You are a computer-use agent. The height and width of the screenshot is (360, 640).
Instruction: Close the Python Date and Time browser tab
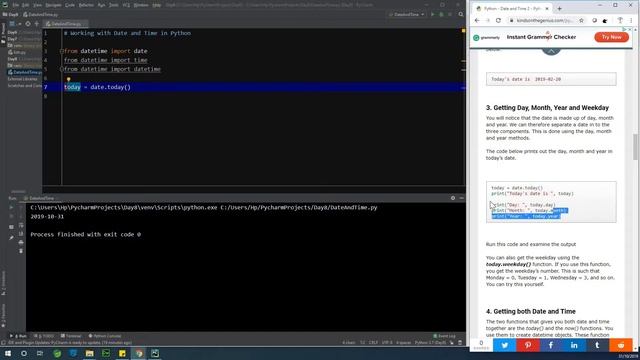coord(547,8)
